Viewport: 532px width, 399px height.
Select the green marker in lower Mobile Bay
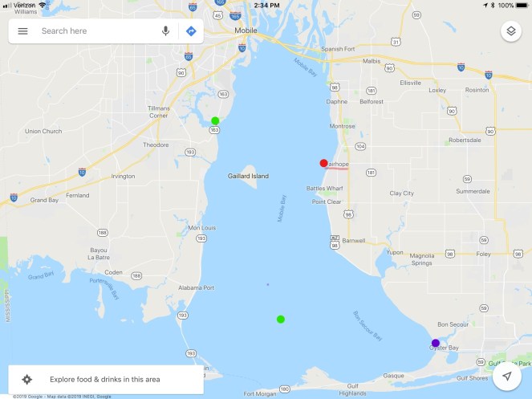coord(281,320)
